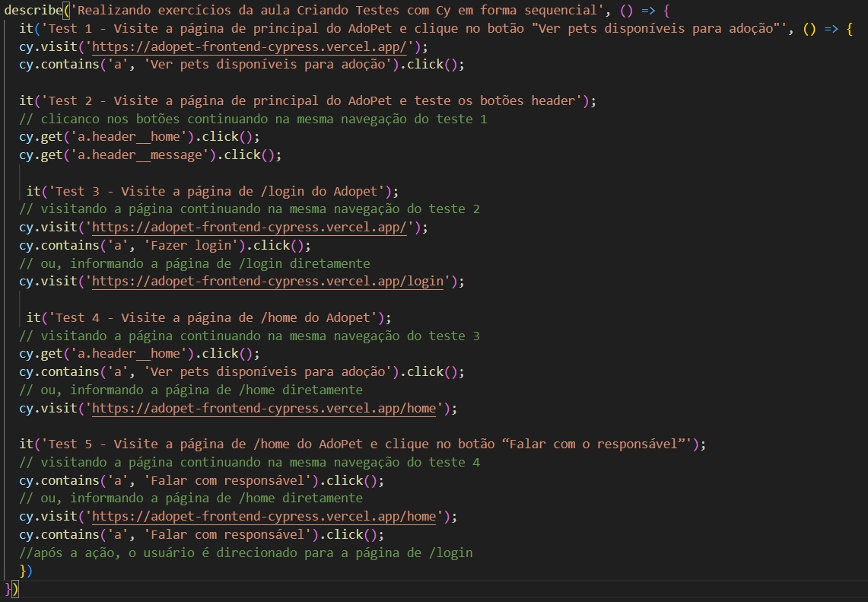Click the it('Test 1 - Visite a página de principal' line
Screen dimensions: 868x602
click(436, 29)
